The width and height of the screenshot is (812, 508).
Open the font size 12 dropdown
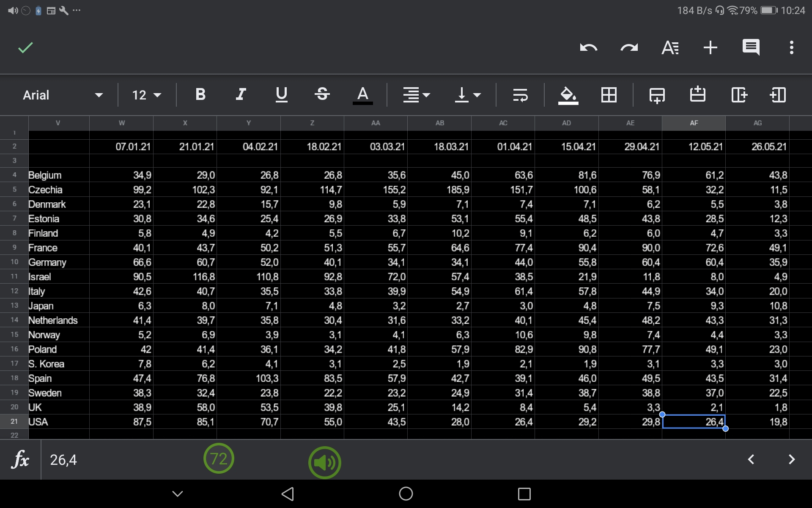coord(146,95)
